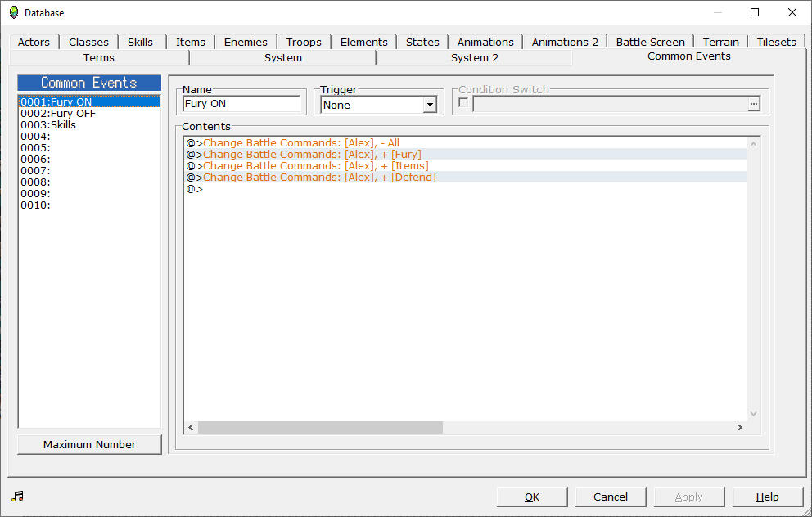Select empty common event 0007
This screenshot has width=812, height=517.
[x=89, y=171]
